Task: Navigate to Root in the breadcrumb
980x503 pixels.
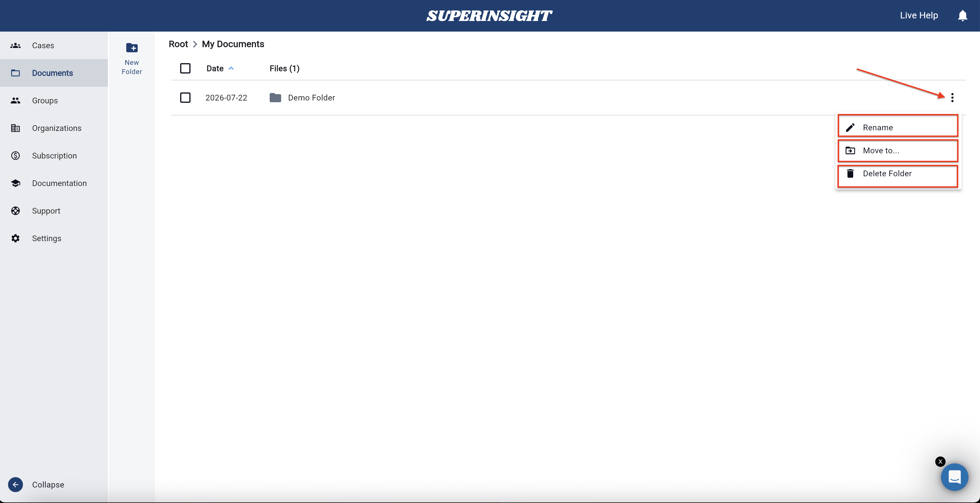Action: coord(178,44)
